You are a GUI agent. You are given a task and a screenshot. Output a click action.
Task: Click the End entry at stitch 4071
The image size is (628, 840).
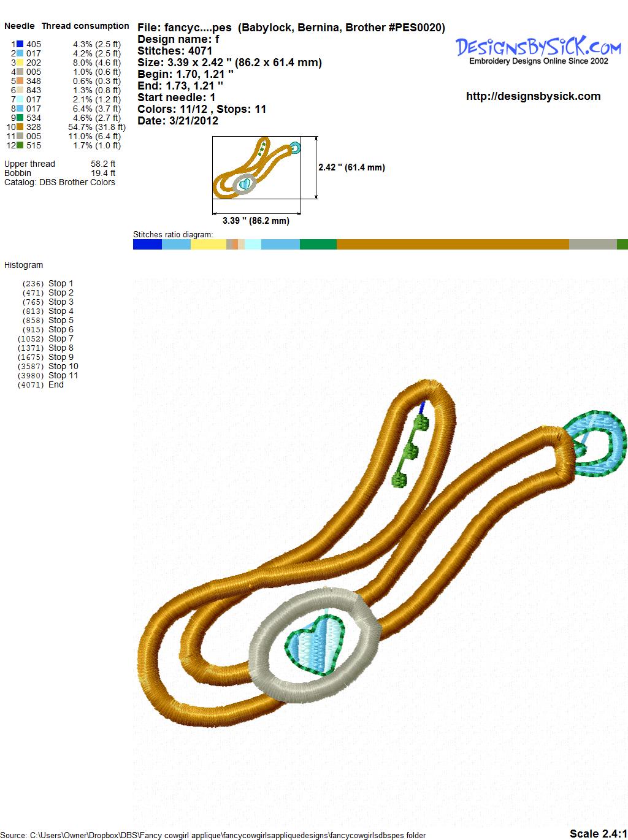tap(56, 384)
